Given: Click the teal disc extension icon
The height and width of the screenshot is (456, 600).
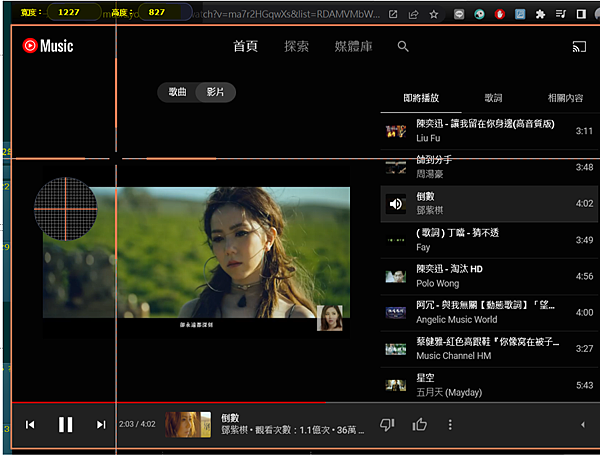Looking at the screenshot, I should point(479,15).
